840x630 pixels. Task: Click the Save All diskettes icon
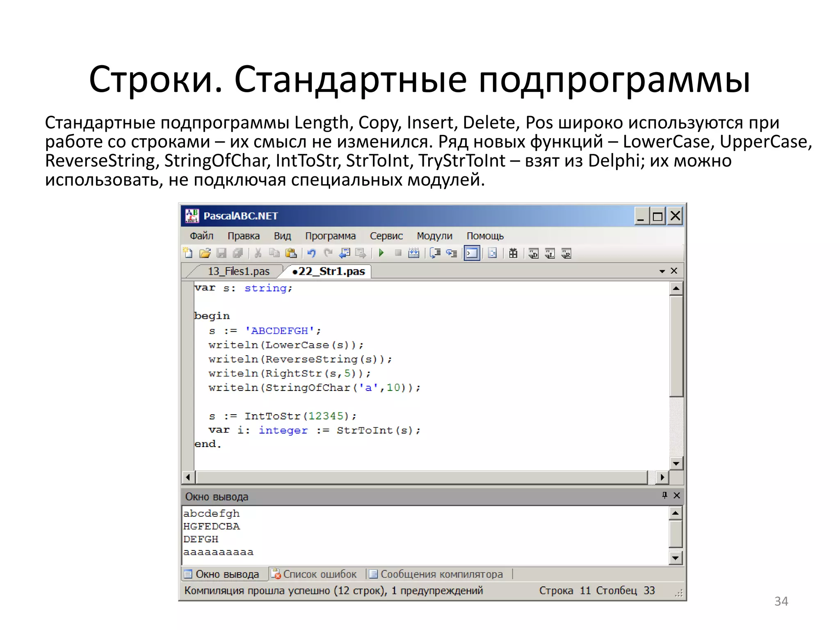238,253
